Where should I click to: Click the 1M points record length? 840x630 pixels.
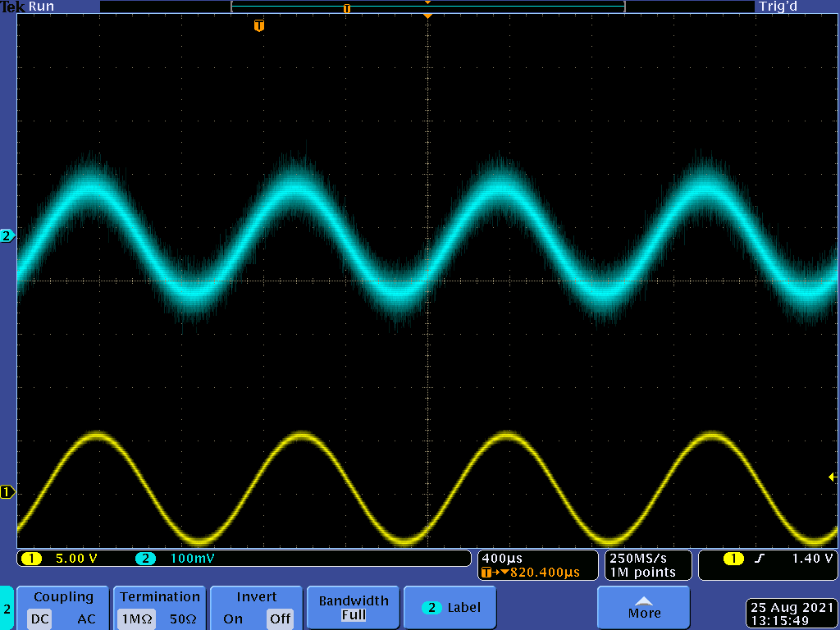[x=643, y=573]
